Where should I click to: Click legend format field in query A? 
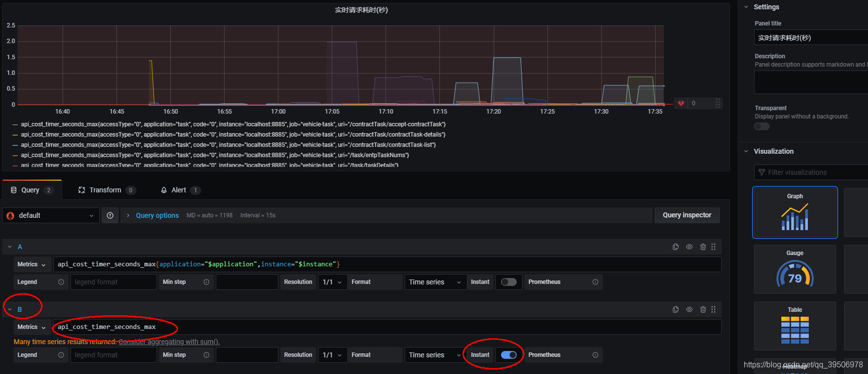click(x=114, y=282)
